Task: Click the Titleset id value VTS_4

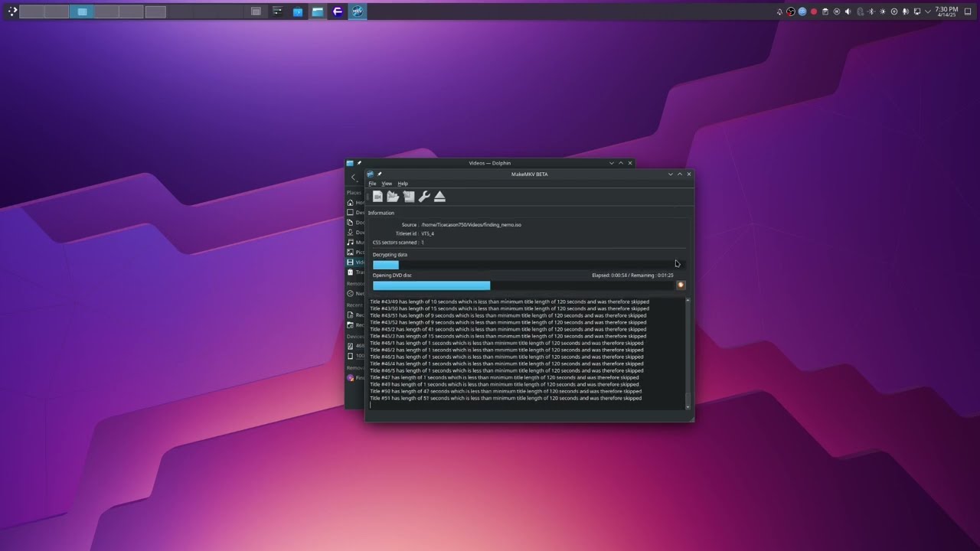Action: point(427,233)
